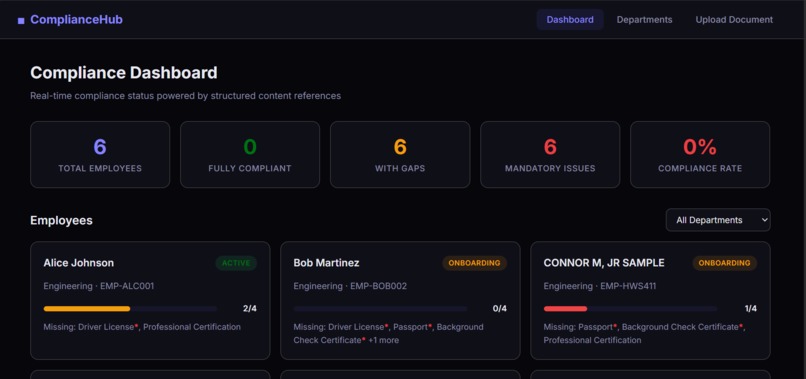Click the Employees section heading
The image size is (806, 379).
(x=61, y=220)
